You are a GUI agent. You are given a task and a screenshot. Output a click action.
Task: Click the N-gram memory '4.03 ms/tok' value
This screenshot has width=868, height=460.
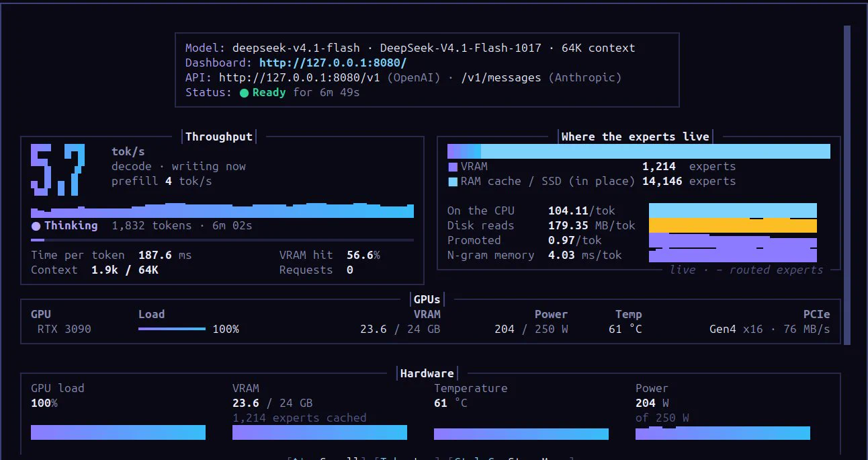[x=585, y=255]
